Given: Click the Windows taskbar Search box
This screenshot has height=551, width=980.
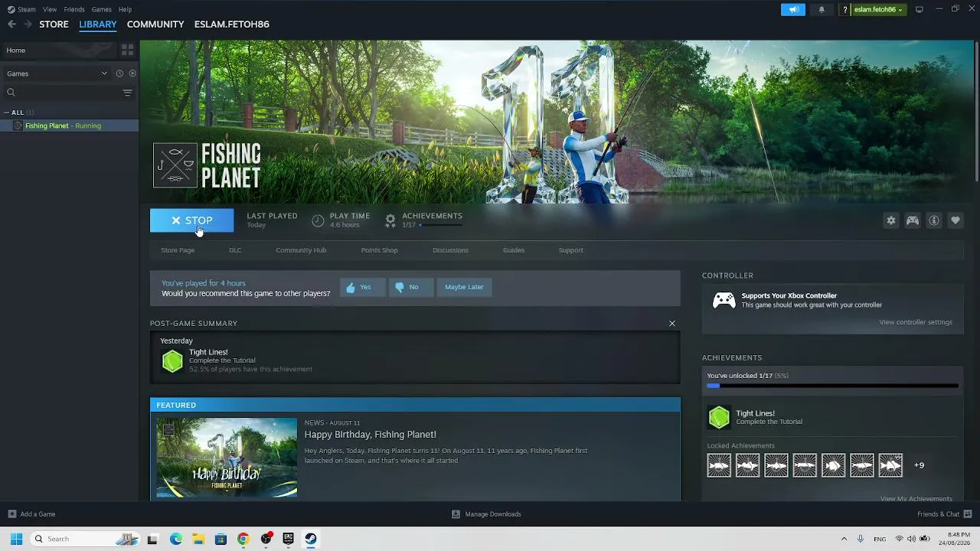Looking at the screenshot, I should 84,539.
